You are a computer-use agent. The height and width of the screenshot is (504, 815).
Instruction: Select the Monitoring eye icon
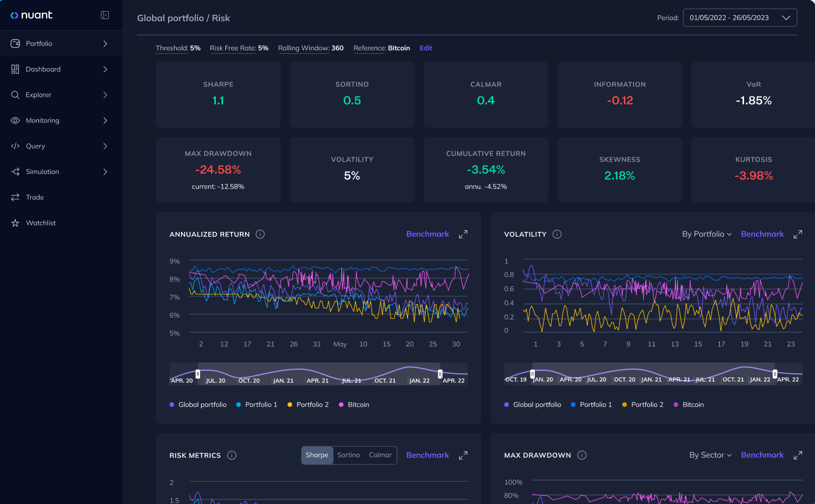pos(14,120)
